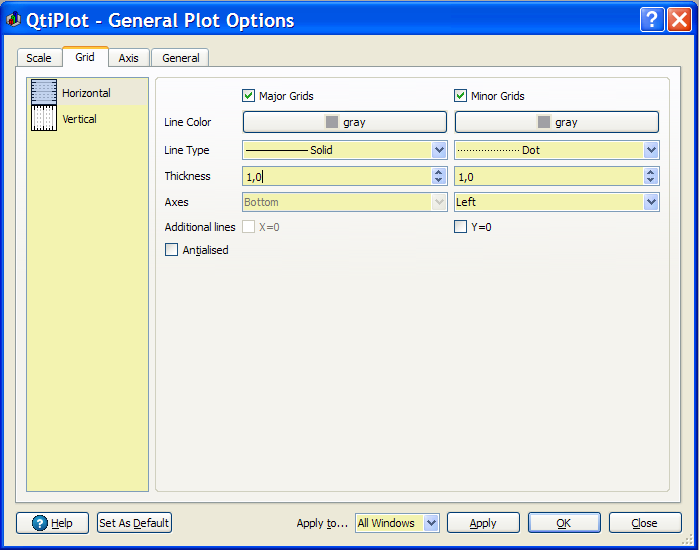Image resolution: width=699 pixels, height=550 pixels.
Task: Open the major grid Line Type dropdown
Action: point(439,150)
